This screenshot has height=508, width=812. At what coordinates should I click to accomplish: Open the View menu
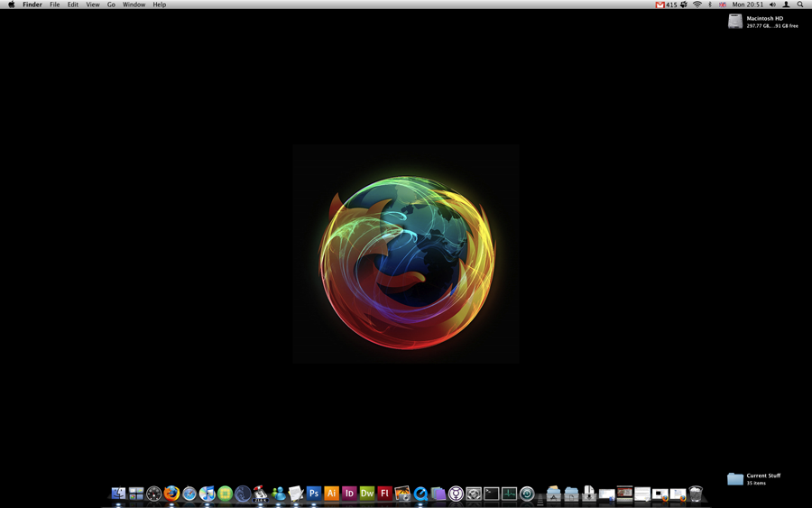(x=93, y=5)
